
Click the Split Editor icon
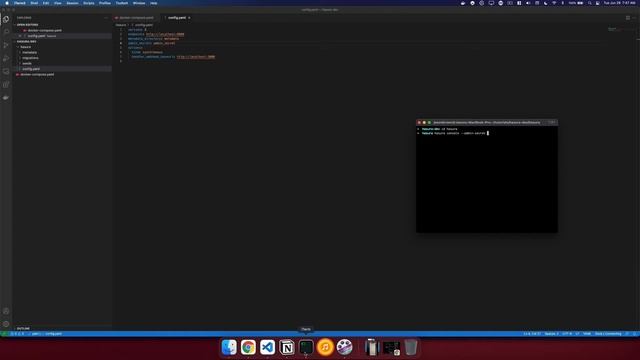coord(628,18)
